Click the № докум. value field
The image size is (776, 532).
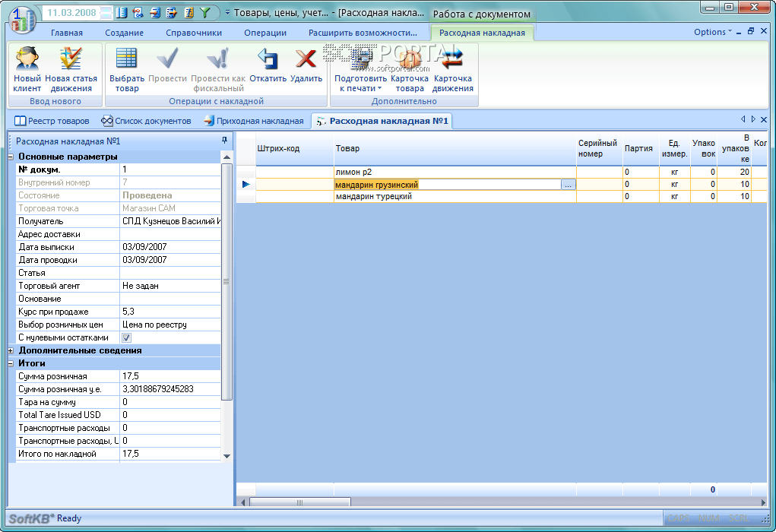(x=170, y=169)
